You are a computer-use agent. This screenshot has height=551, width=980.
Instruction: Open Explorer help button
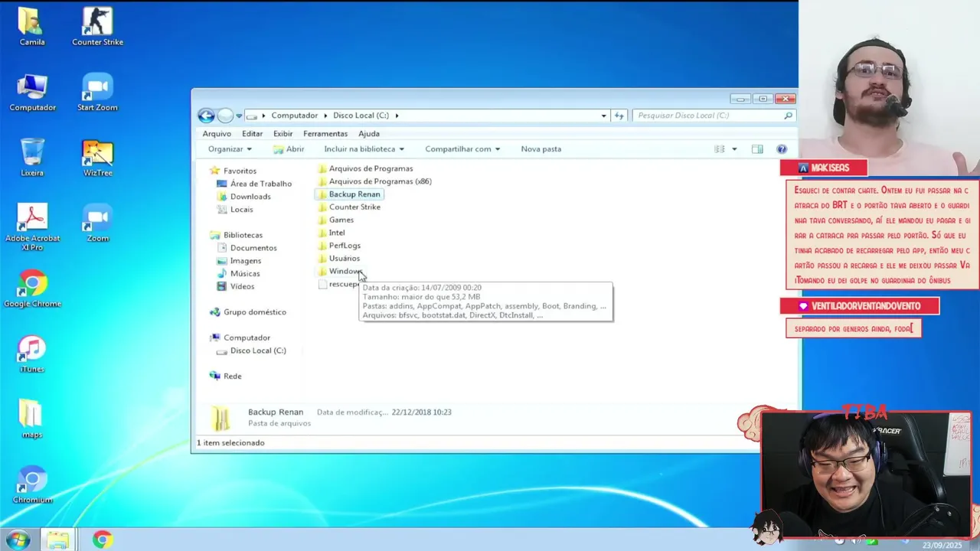click(x=782, y=149)
